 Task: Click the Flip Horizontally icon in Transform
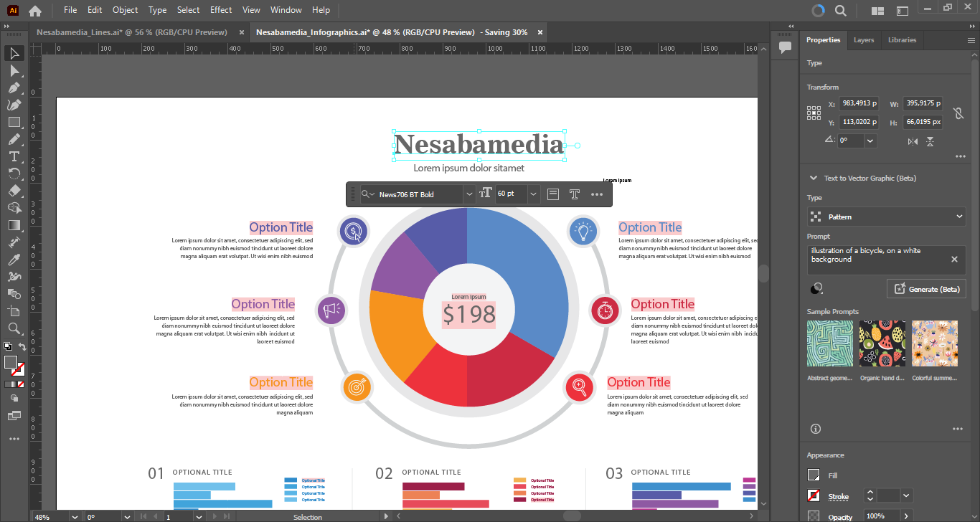point(913,142)
